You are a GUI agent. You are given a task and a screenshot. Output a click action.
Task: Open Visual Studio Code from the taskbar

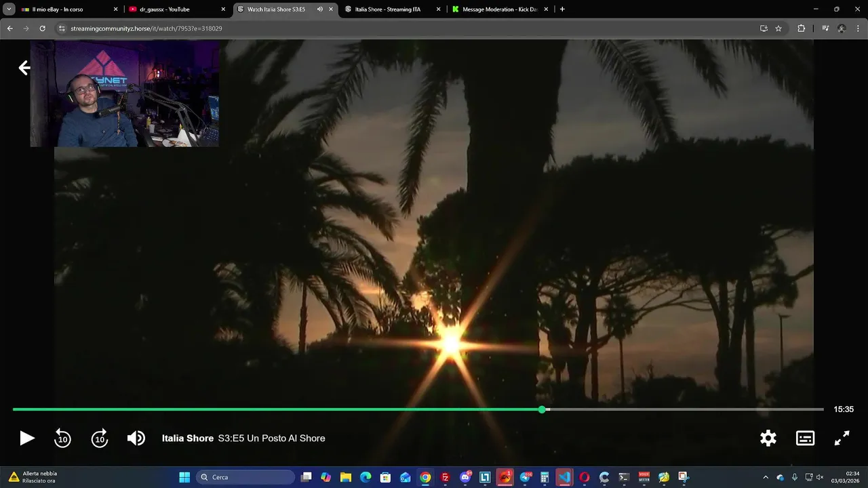[x=565, y=477]
